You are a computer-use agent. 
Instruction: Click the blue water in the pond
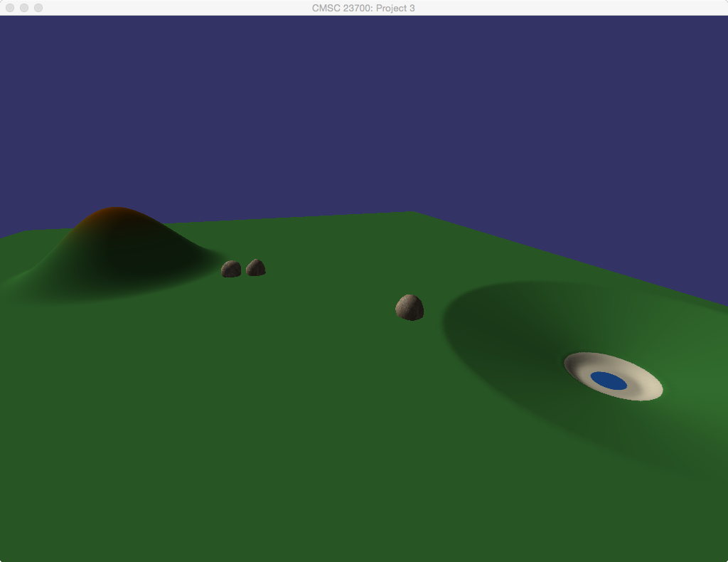[x=609, y=381]
